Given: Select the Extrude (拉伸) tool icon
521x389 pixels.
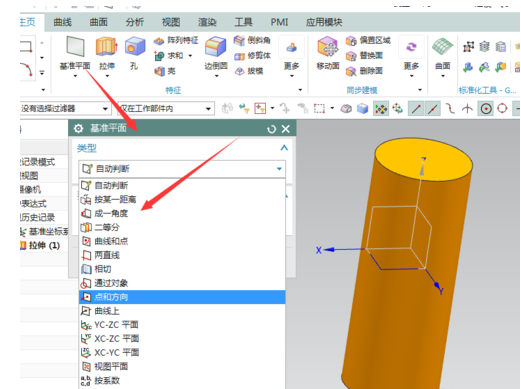Looking at the screenshot, I should 107,46.
